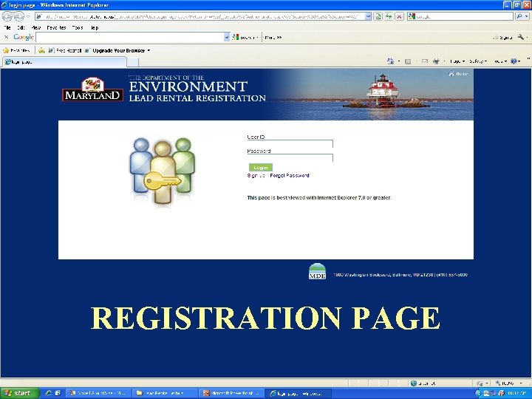
Task: Switch to the Microsoft PowerPoint taskbar button
Action: [231, 393]
